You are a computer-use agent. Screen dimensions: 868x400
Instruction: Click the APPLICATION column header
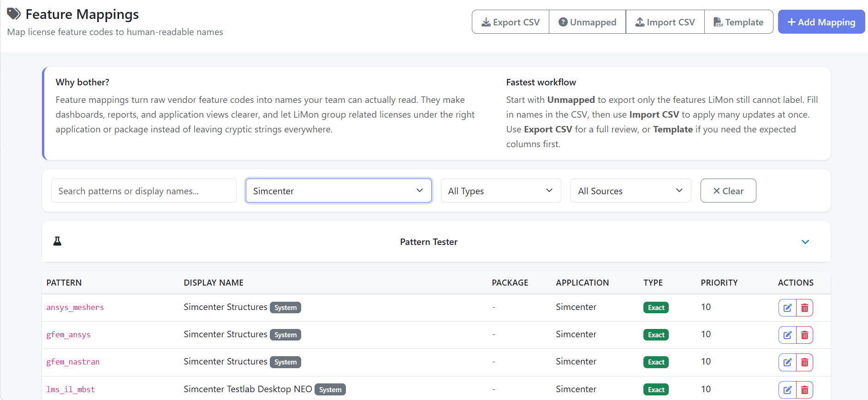[582, 282]
